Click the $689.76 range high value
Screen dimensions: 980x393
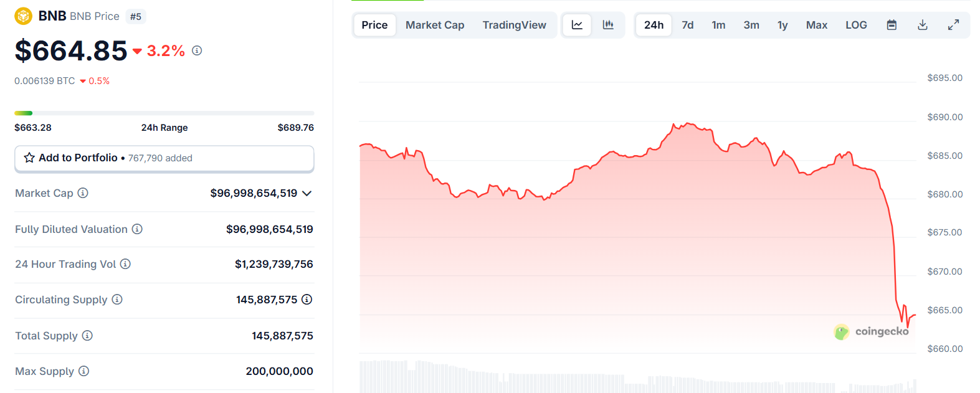(x=296, y=128)
